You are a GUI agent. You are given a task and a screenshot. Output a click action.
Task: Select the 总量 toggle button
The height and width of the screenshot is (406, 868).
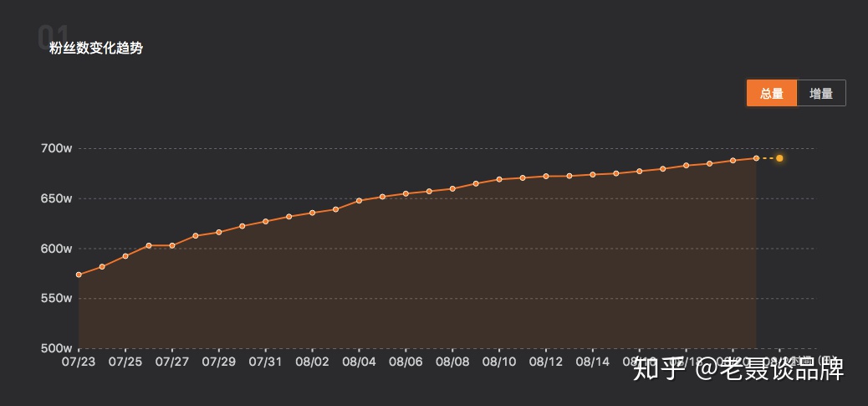[772, 93]
